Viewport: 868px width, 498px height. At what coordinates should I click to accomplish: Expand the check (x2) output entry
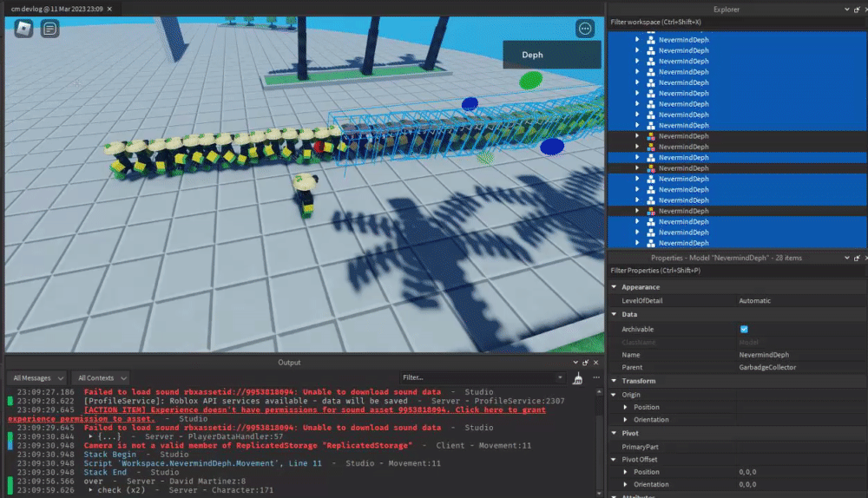(x=91, y=490)
